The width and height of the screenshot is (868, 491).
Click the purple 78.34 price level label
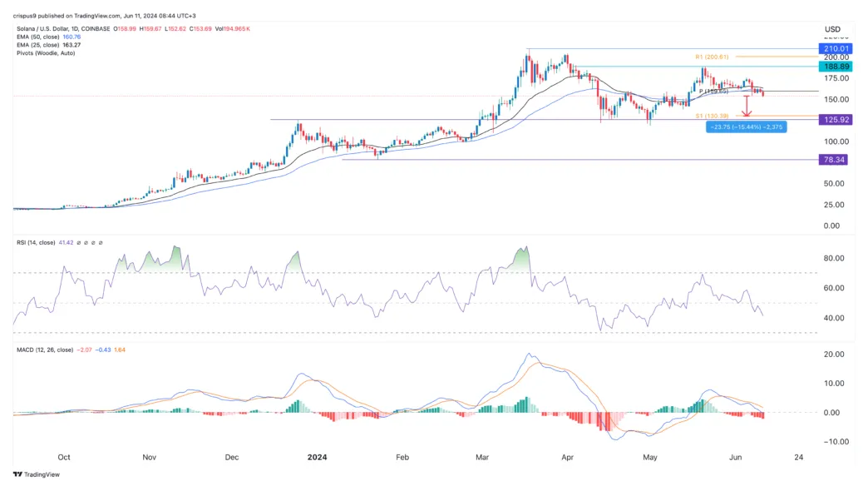834,159
